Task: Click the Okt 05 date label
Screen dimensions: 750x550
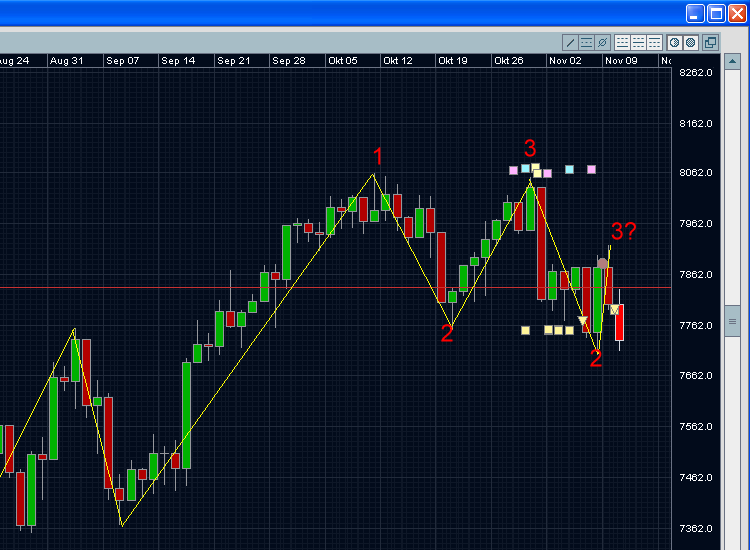Action: pos(342,61)
